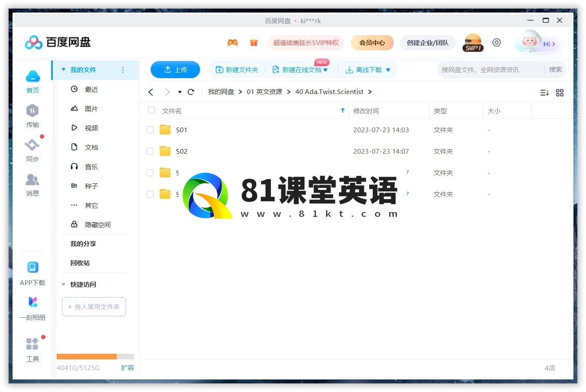Sort by 类型 column header
586x392 pixels.
(440, 111)
